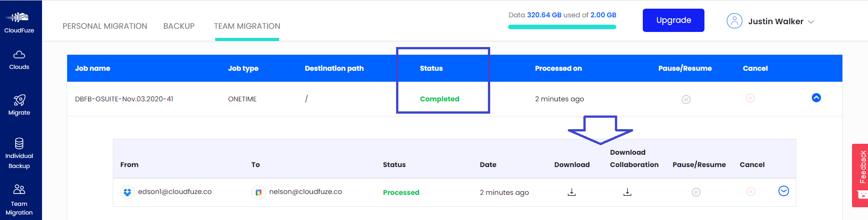868x220 pixels.
Task: Click the data usage progress bar
Action: [x=562, y=27]
